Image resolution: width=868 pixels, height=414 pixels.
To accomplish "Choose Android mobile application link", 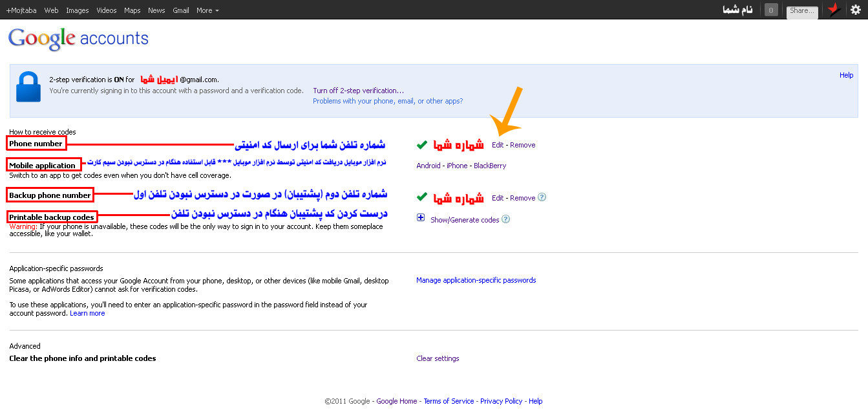I will (429, 166).
